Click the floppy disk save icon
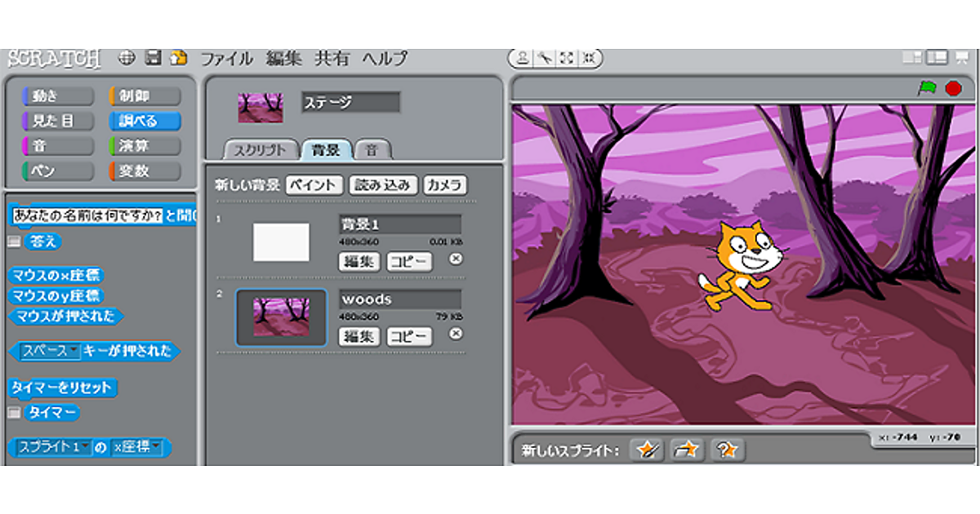 coord(153,58)
